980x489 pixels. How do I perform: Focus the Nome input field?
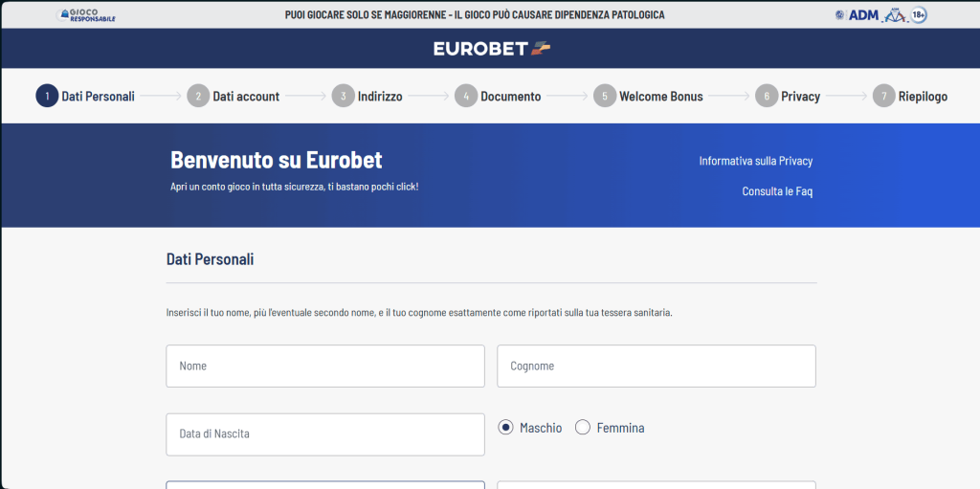point(325,366)
